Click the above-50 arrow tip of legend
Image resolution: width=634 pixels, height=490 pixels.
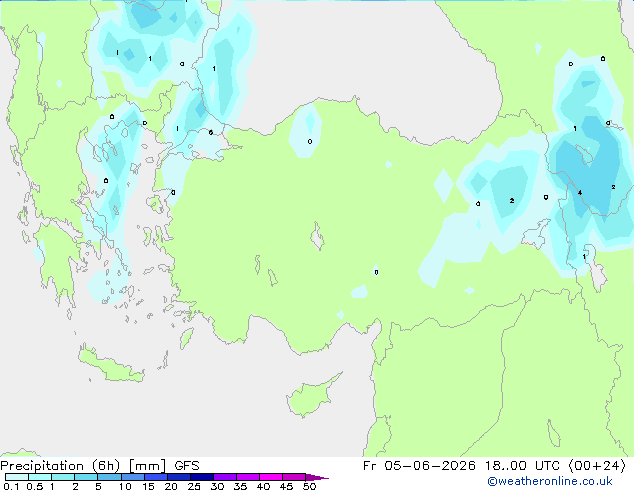click(x=317, y=477)
